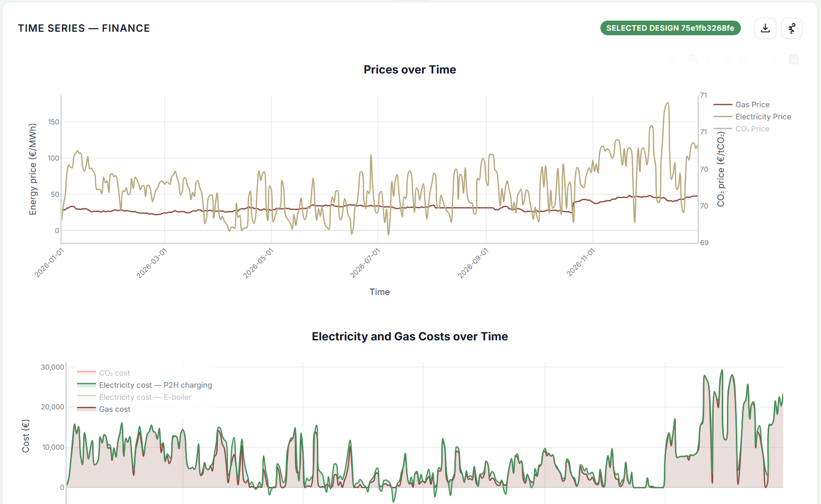
Task: Activate the Pan tool in the chart modebar
Action: pyautogui.click(x=708, y=59)
